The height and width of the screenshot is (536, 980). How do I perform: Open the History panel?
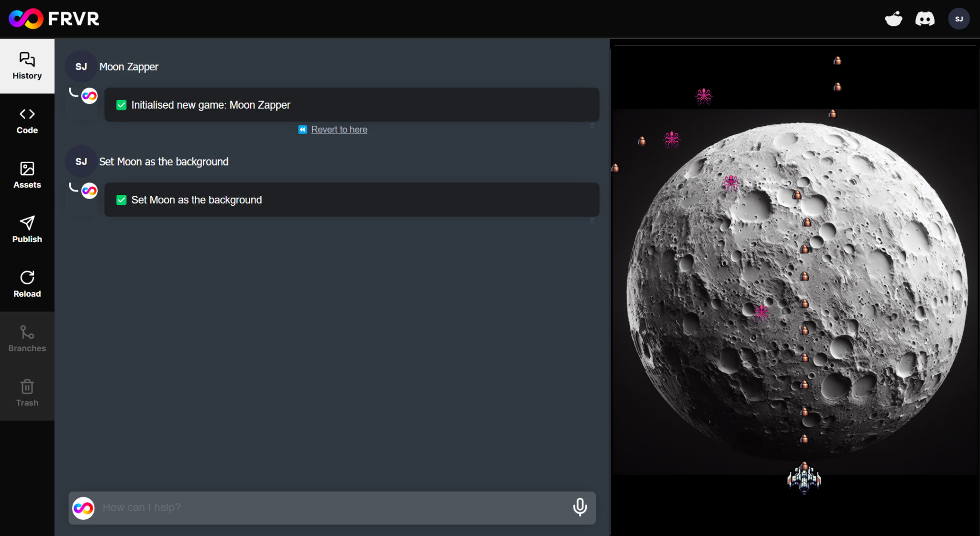27,66
